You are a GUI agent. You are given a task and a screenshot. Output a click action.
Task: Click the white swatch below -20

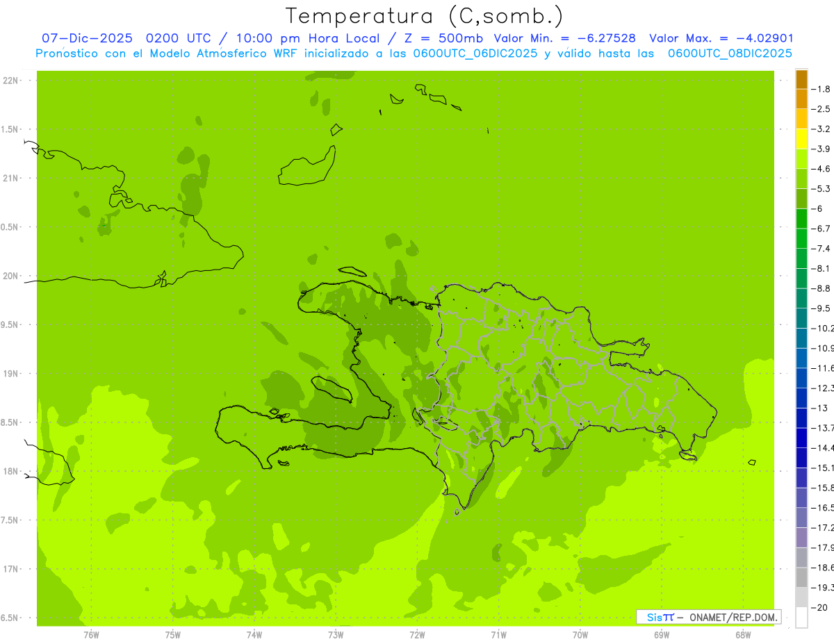pos(801,618)
